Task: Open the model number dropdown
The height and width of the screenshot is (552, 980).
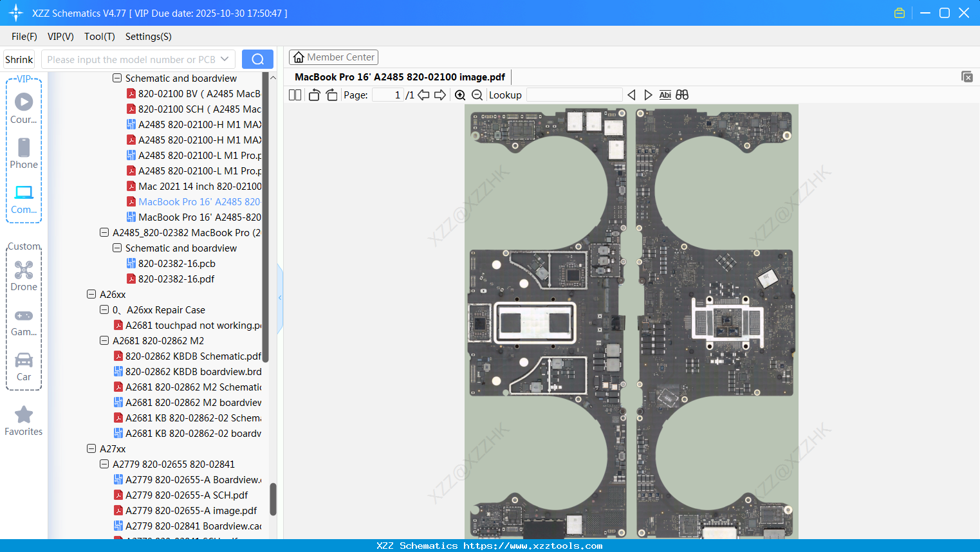Action: click(x=225, y=59)
